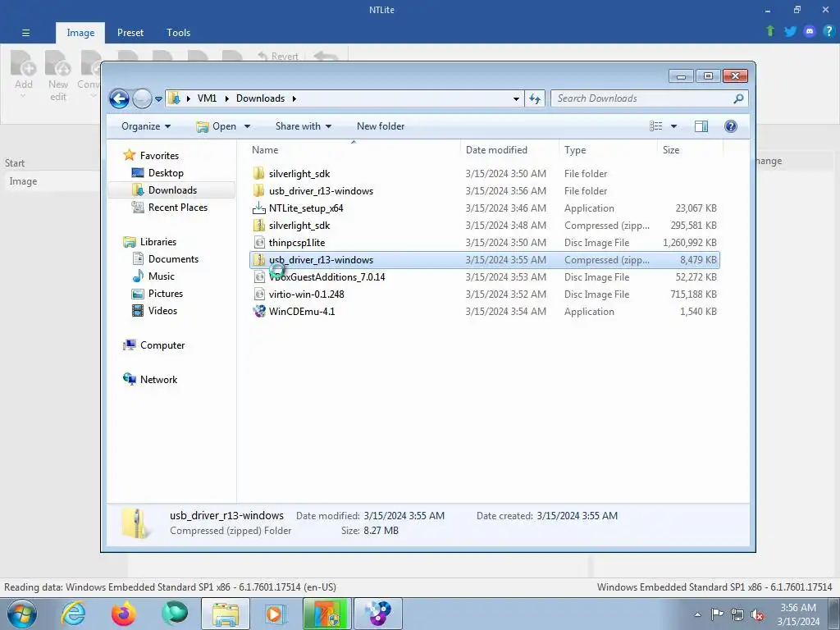Open NTLite hamburger menu
This screenshot has width=840, height=630.
25,33
